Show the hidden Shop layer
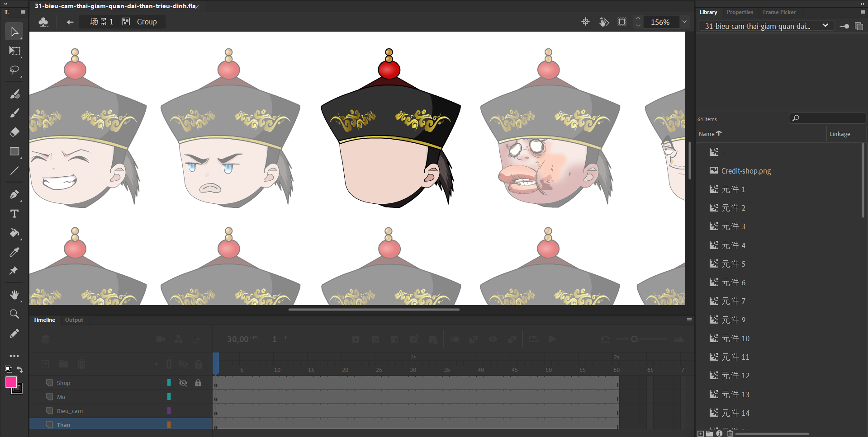The image size is (868, 437). coord(183,383)
